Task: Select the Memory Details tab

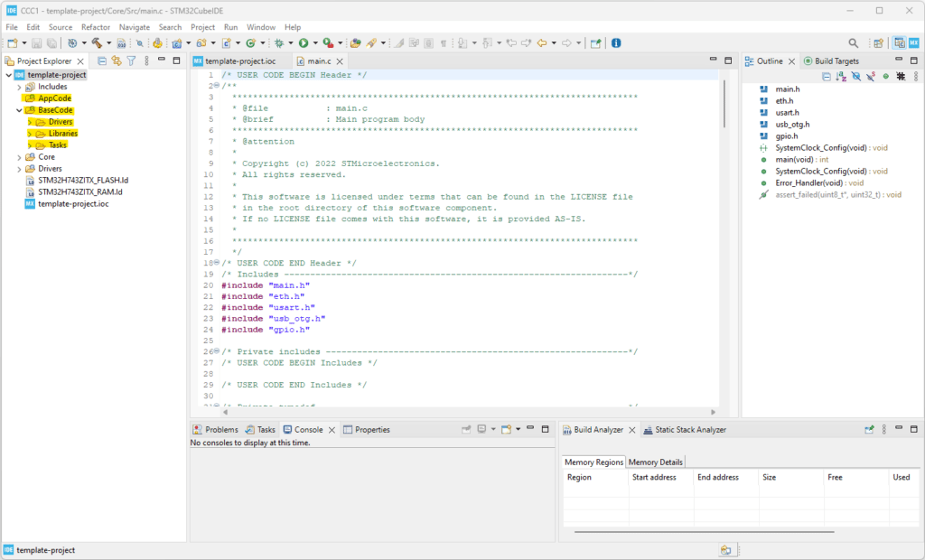Action: tap(656, 462)
